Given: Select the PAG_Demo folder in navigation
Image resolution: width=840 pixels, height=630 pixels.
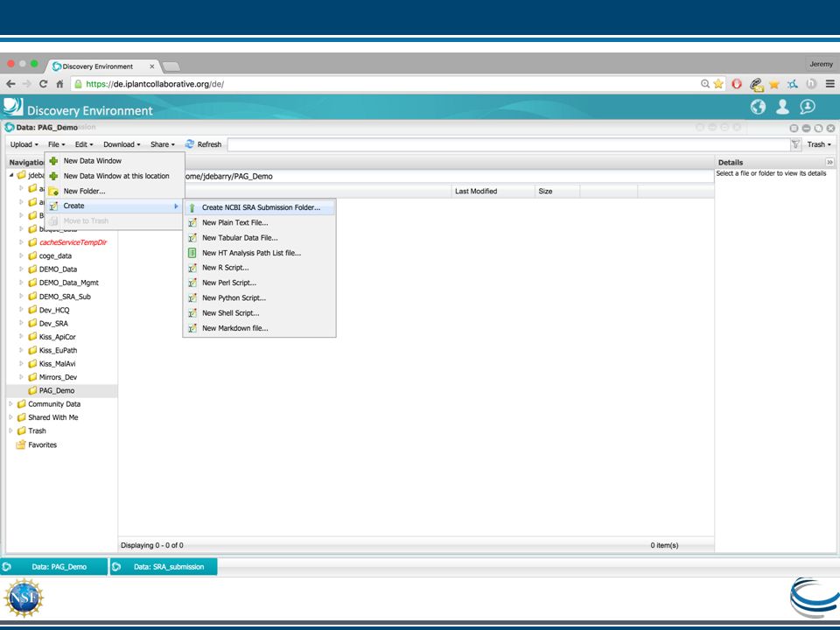Looking at the screenshot, I should (57, 390).
